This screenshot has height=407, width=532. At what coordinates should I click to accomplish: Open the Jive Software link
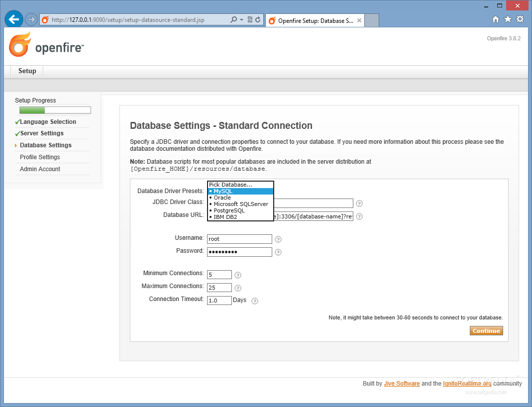point(402,384)
